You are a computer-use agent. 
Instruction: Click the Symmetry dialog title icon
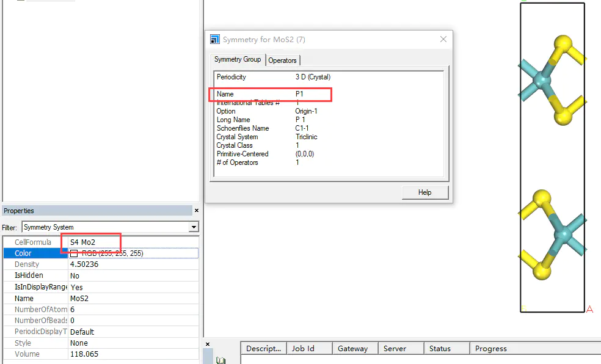[x=214, y=39]
